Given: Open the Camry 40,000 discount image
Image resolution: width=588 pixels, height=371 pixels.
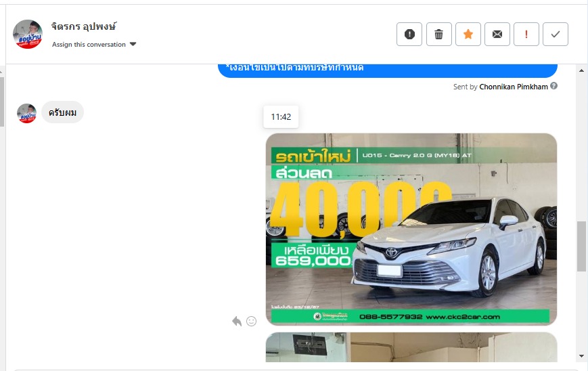Looking at the screenshot, I should point(411,230).
